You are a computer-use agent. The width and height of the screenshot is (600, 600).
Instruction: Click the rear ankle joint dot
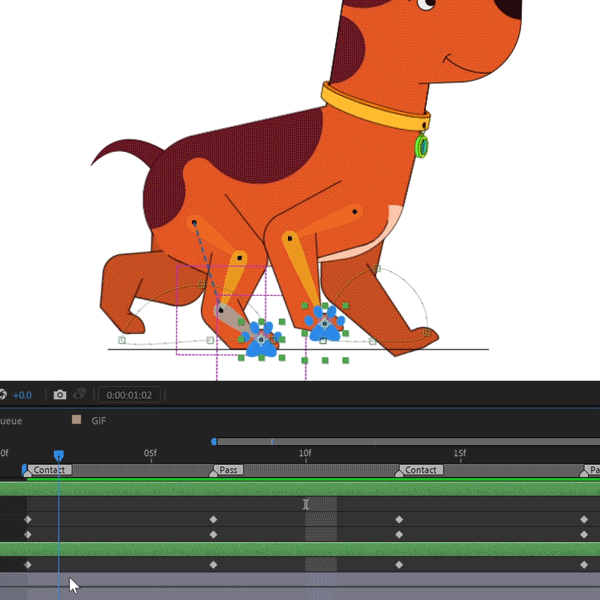pyautogui.click(x=221, y=310)
